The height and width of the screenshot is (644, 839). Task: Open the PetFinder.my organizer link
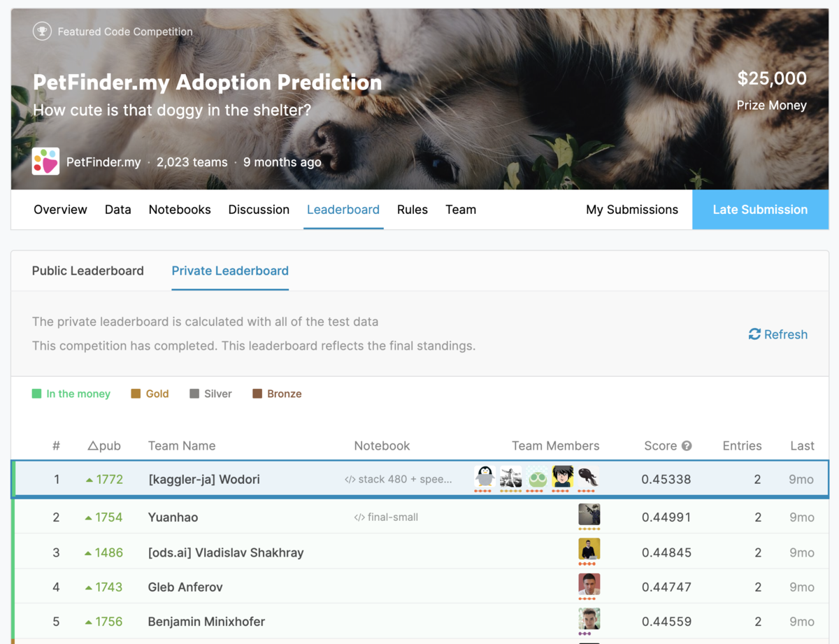click(103, 162)
